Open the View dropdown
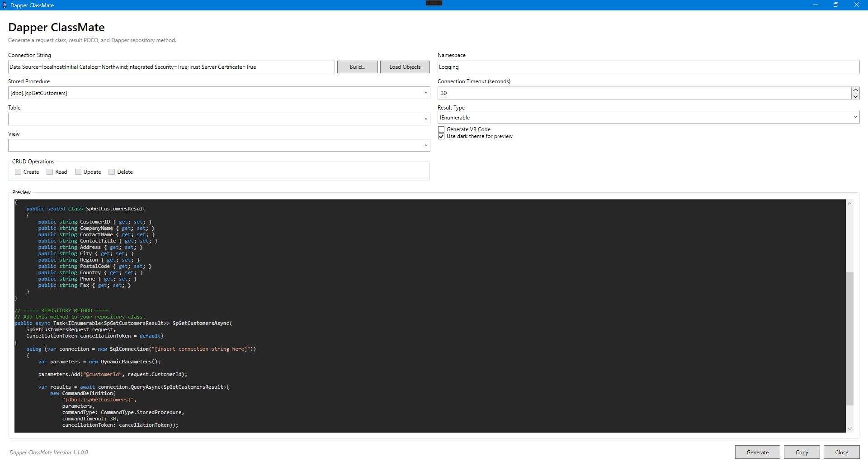 pyautogui.click(x=219, y=146)
